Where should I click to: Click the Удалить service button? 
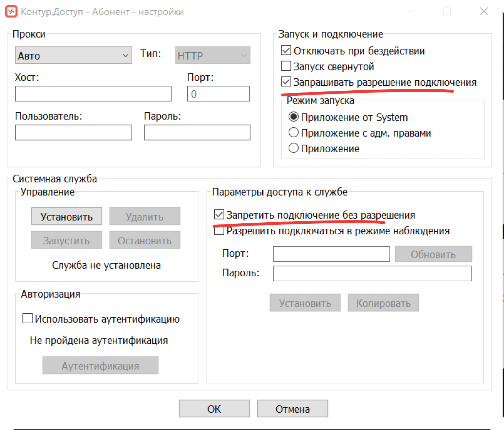click(x=145, y=216)
